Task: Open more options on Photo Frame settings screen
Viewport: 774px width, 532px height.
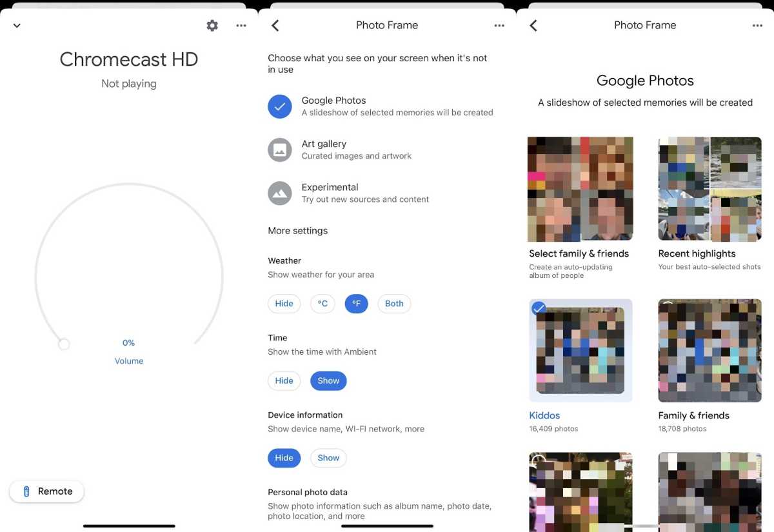Action: (499, 26)
